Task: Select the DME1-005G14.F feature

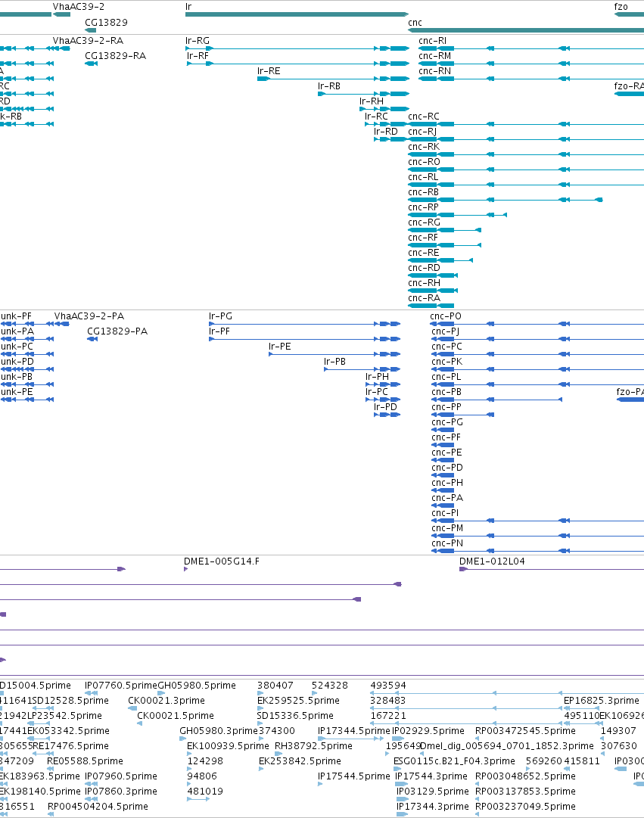Action: point(221,561)
